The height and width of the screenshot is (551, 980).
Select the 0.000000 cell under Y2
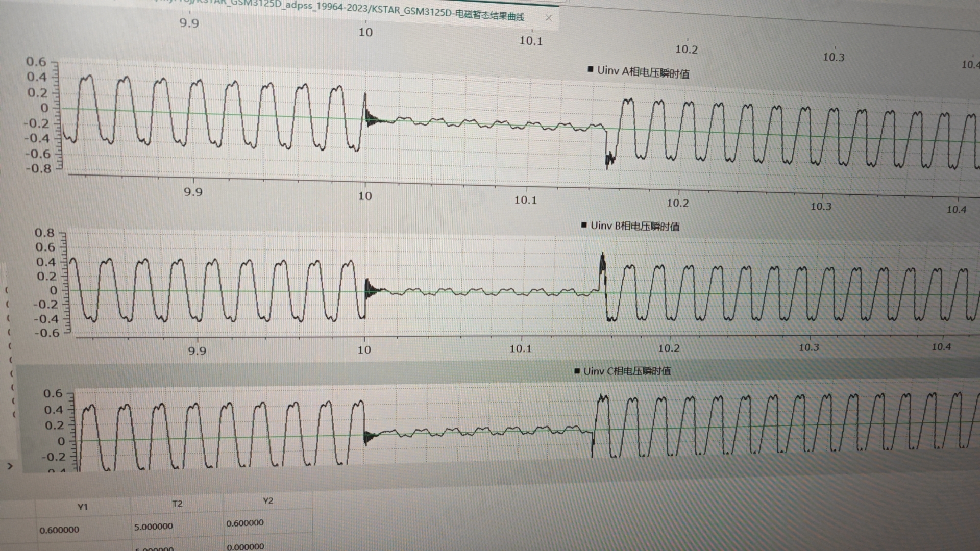(x=245, y=546)
